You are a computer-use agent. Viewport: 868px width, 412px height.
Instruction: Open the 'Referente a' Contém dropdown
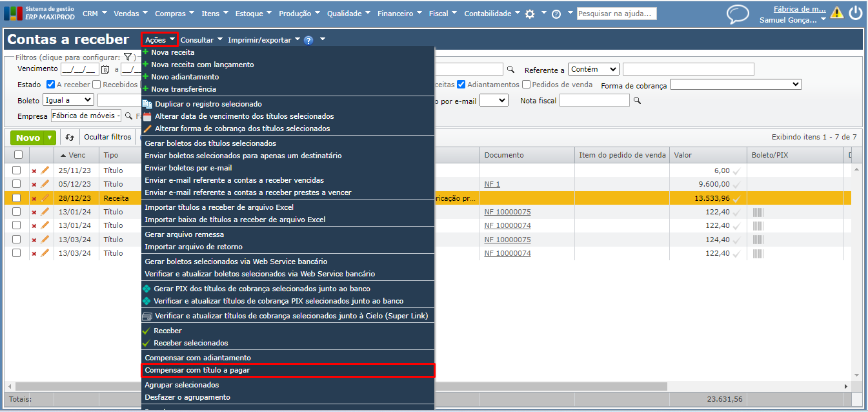pos(593,69)
